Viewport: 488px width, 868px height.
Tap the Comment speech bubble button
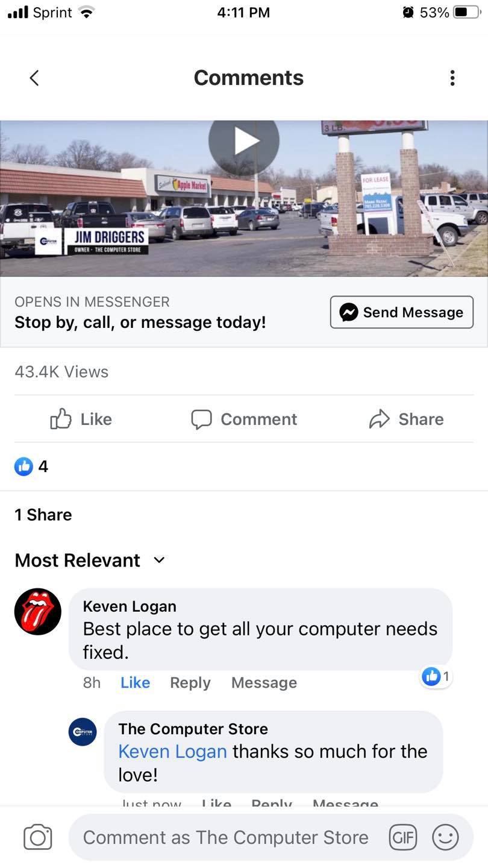tap(244, 419)
